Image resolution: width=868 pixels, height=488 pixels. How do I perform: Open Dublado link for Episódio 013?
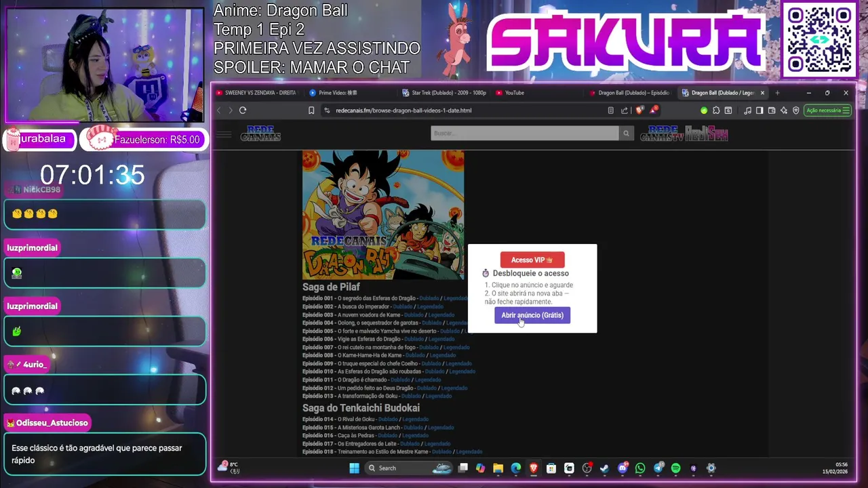point(411,396)
